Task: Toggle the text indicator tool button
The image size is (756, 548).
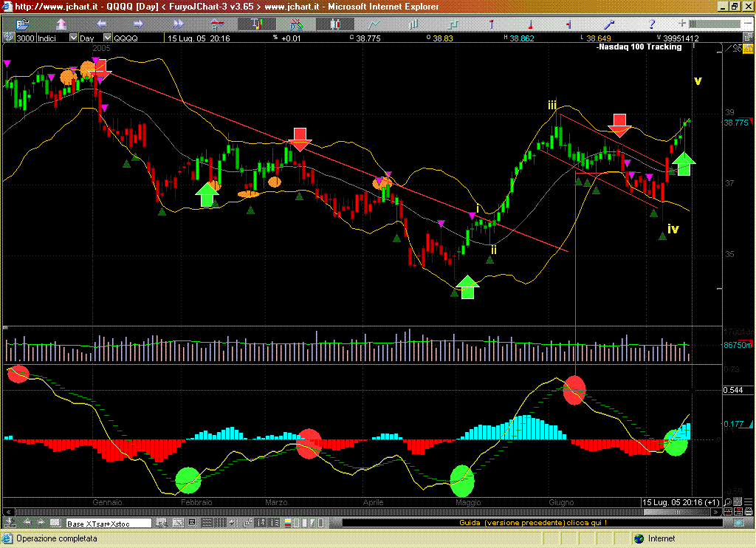Action: (257, 24)
